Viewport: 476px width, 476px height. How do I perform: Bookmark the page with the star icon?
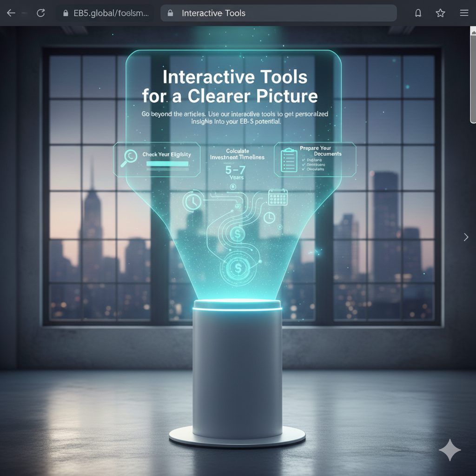(x=440, y=13)
